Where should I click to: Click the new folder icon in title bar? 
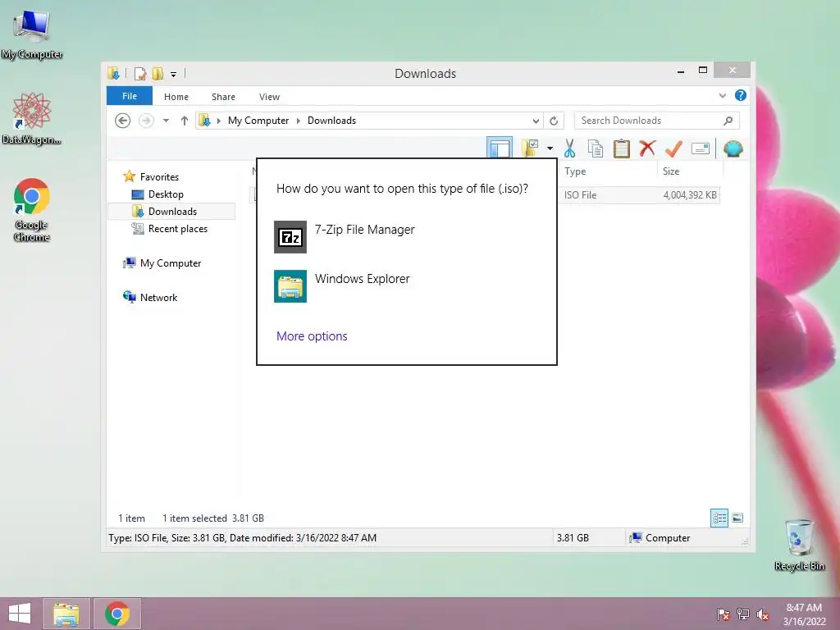tap(157, 74)
